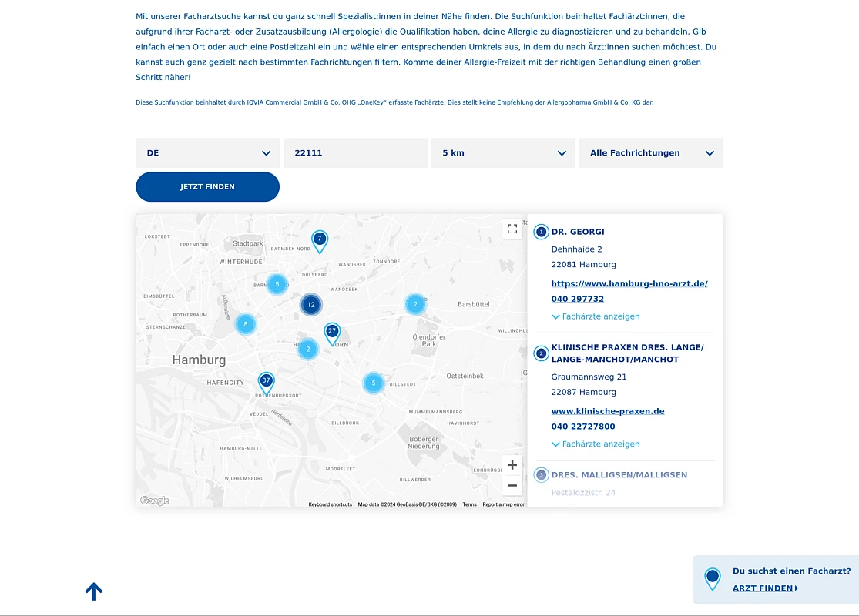Open the dark blue cluster marker 12
This screenshot has height=616, width=859.
(311, 305)
